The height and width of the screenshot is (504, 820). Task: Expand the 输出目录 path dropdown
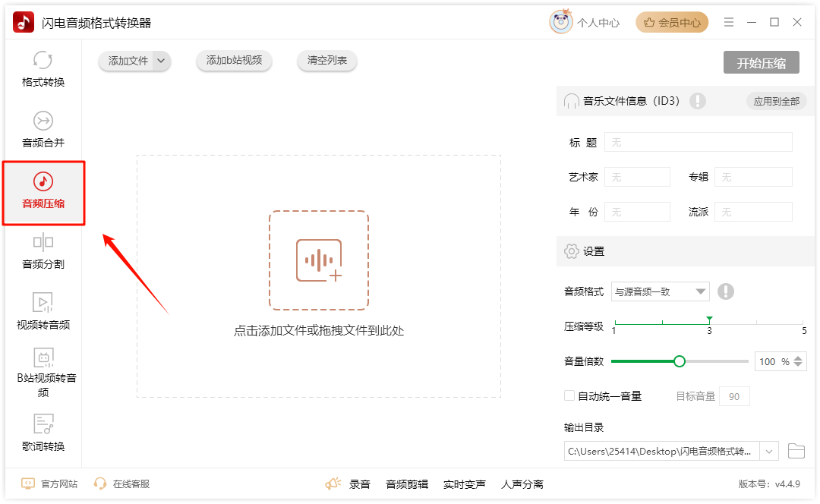pos(768,451)
